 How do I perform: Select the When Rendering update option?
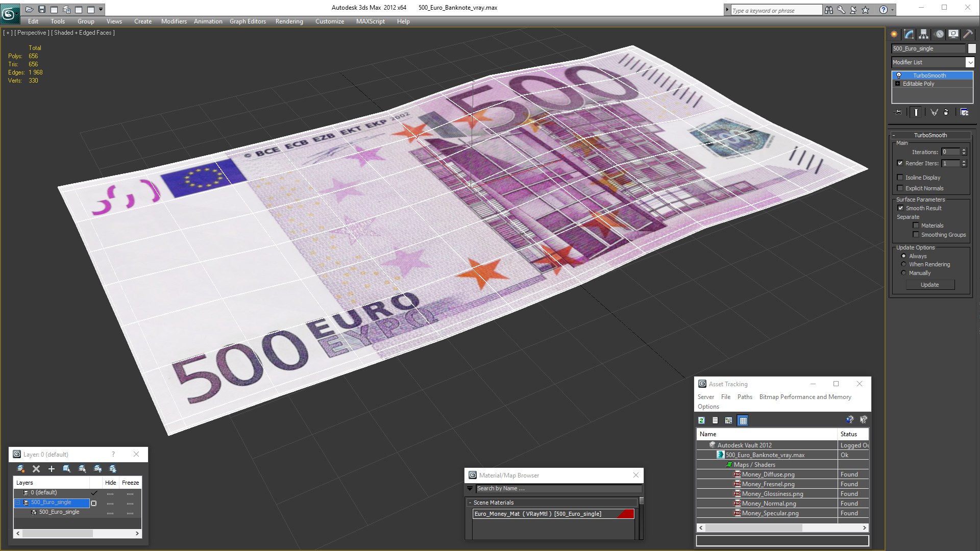903,264
